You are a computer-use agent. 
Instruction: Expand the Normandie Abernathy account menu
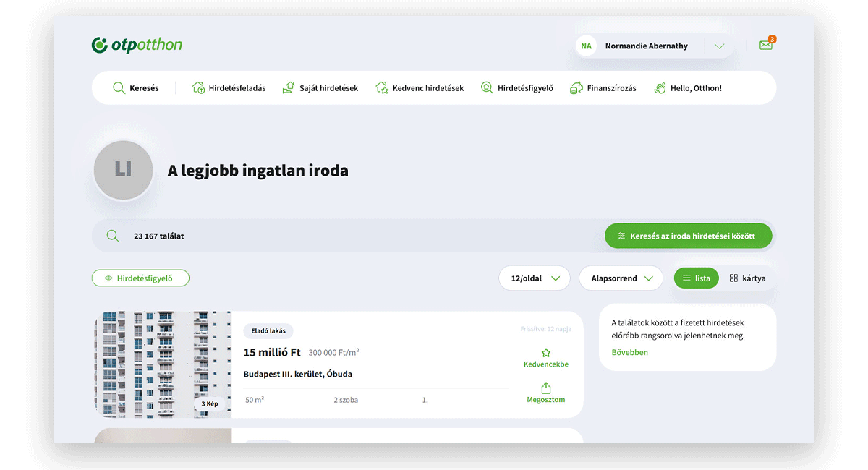(x=719, y=46)
